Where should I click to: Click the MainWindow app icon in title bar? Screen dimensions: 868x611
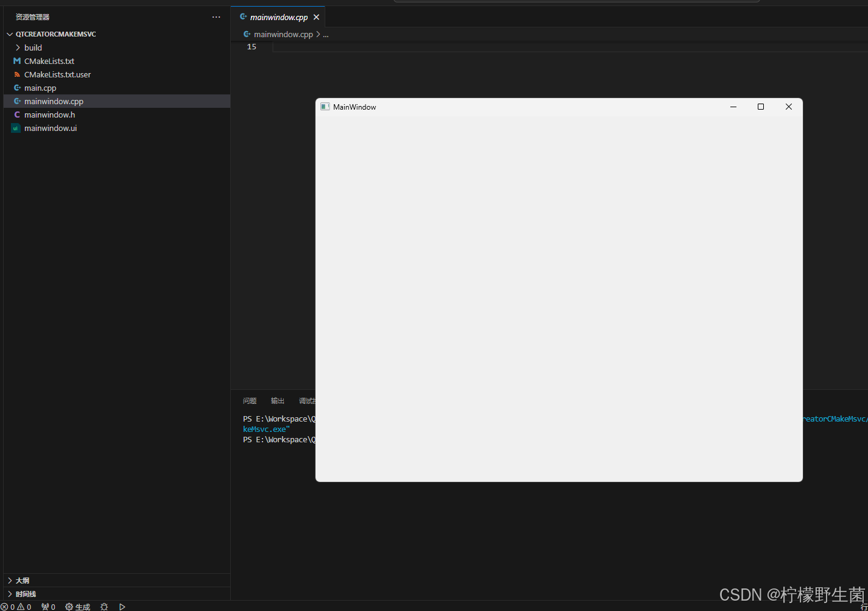[325, 107]
